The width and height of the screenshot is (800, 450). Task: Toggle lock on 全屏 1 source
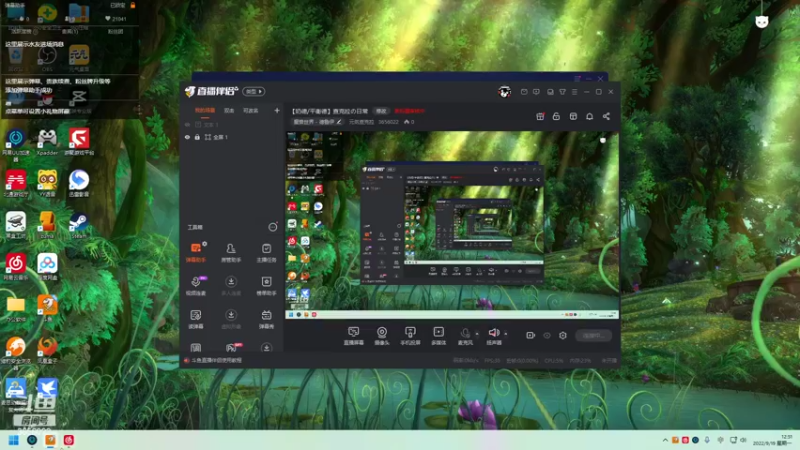click(x=197, y=137)
